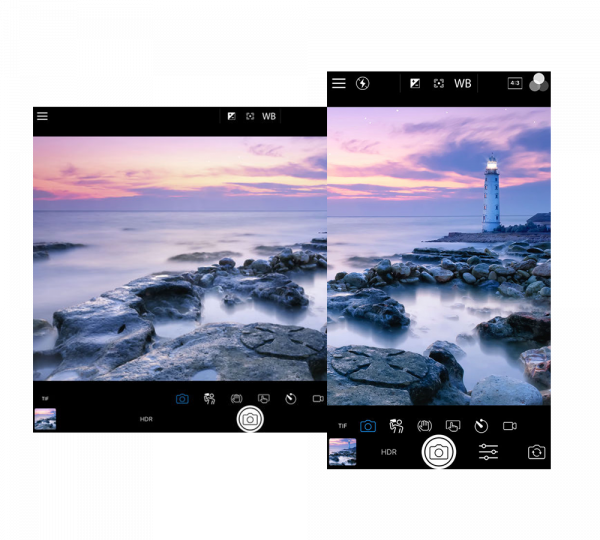
Task: Open hamburger menu in left camera view
Action: pos(42,116)
